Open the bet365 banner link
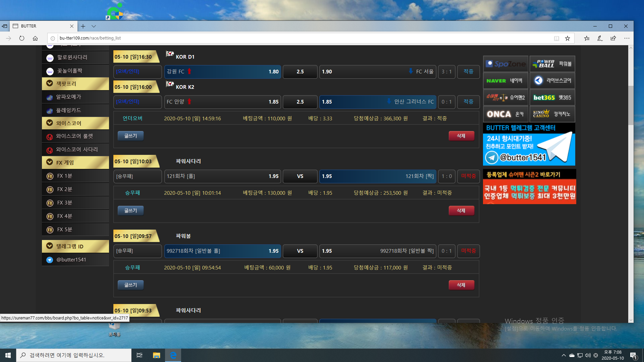Screen dimensions: 644x362 [x=552, y=98]
